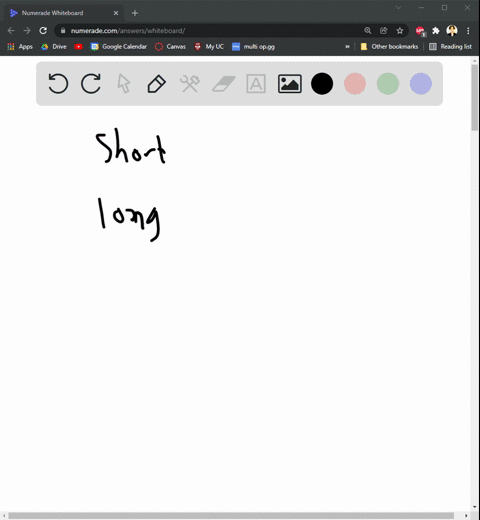480x520 pixels.
Task: Open the zoom magnifier icon in address bar
Action: click(x=367, y=31)
